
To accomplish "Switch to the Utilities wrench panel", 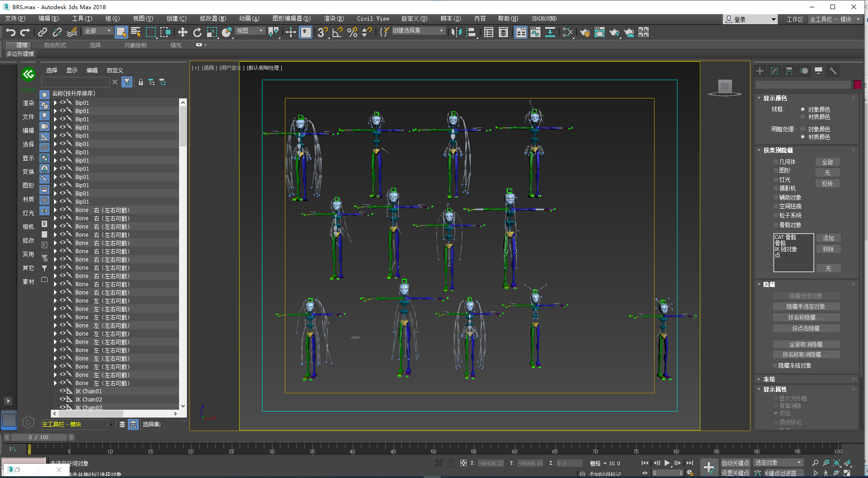I will [x=833, y=71].
